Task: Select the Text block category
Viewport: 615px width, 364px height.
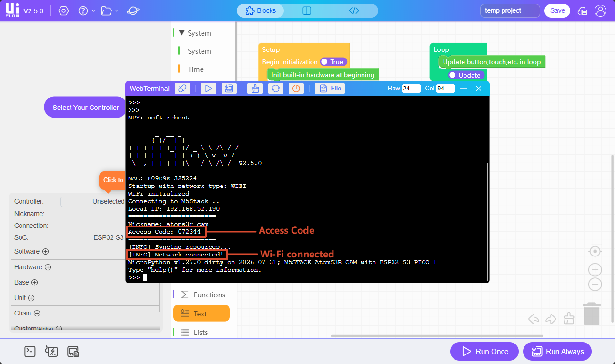Action: click(202, 313)
